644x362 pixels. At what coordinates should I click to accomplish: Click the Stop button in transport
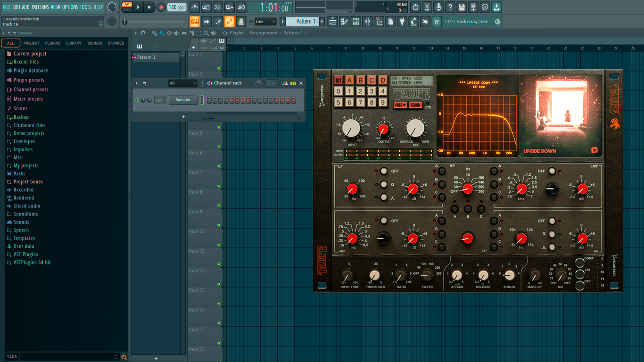click(149, 7)
